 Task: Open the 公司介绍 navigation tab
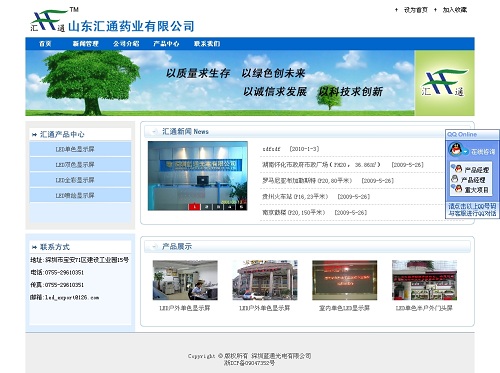tap(126, 44)
